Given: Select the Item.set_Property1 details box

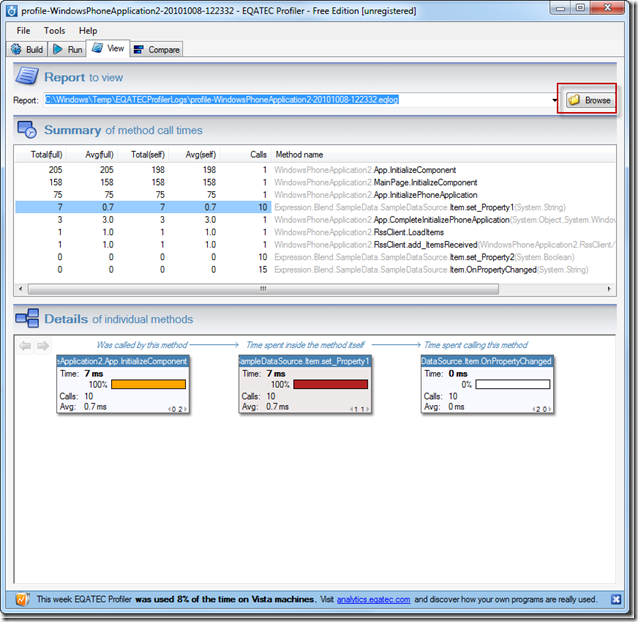Looking at the screenshot, I should [x=305, y=384].
